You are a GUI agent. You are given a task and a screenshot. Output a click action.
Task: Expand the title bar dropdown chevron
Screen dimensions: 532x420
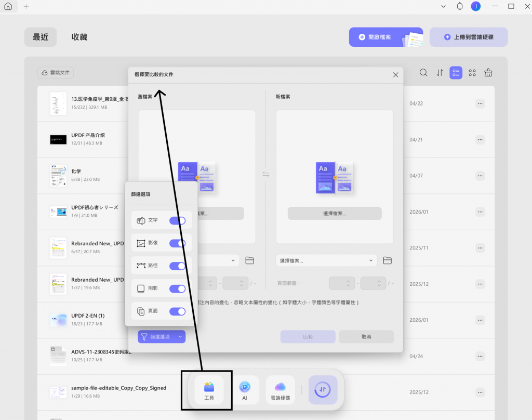pyautogui.click(x=443, y=6)
